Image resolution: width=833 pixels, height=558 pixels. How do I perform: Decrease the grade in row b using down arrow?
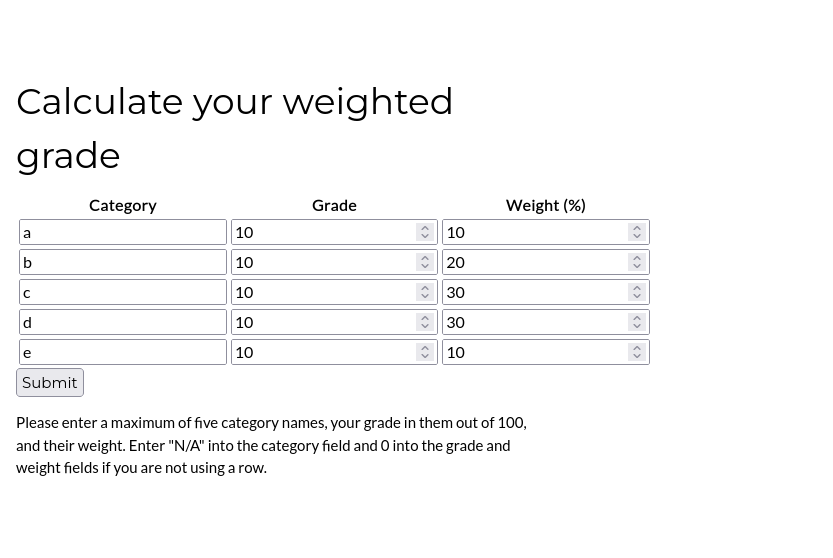[425, 267]
